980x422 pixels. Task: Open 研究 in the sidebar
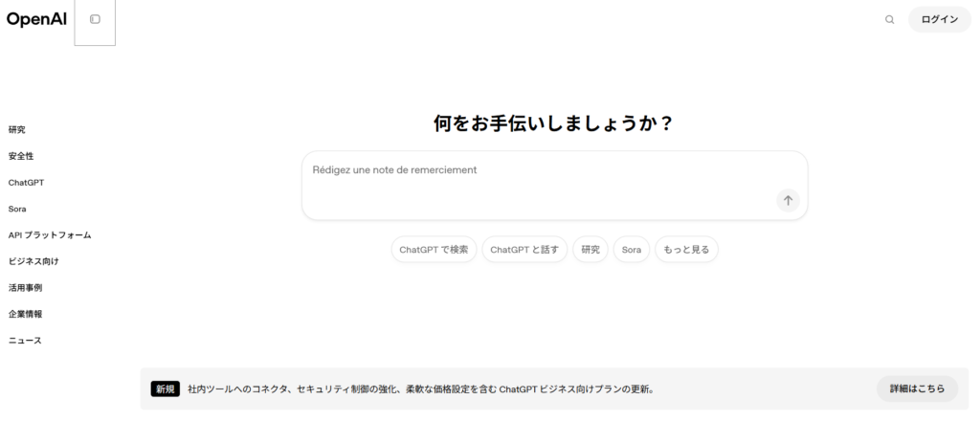[17, 130]
